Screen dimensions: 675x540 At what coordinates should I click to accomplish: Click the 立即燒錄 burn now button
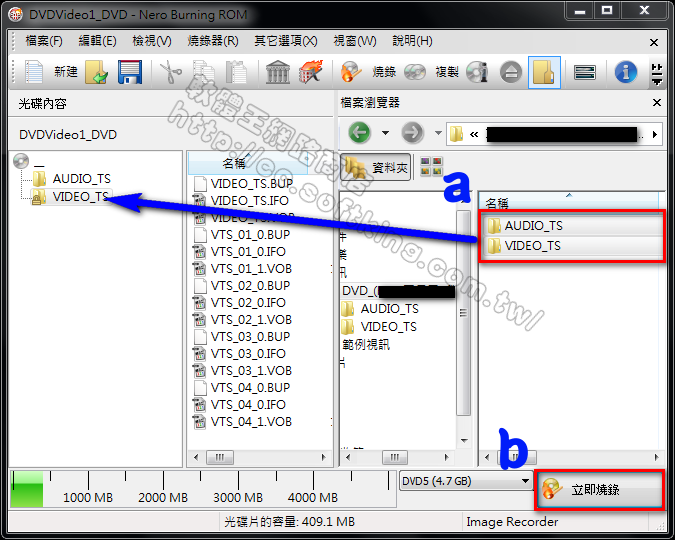(x=598, y=490)
